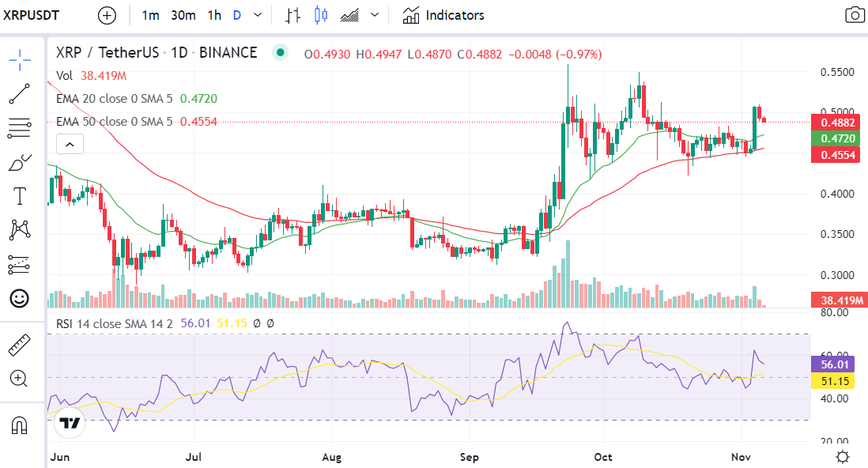Select the area chart style icon
The width and height of the screenshot is (868, 468).
click(350, 16)
